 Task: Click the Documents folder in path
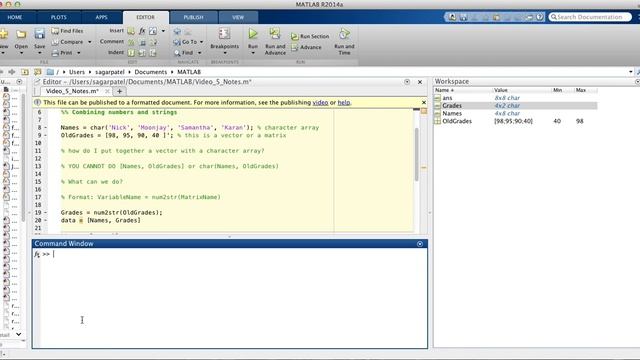151,72
